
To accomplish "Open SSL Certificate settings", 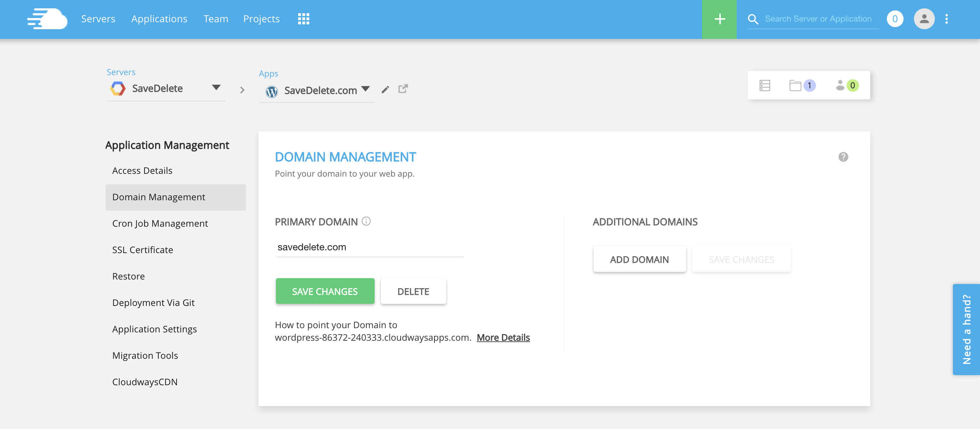I will click(x=142, y=250).
